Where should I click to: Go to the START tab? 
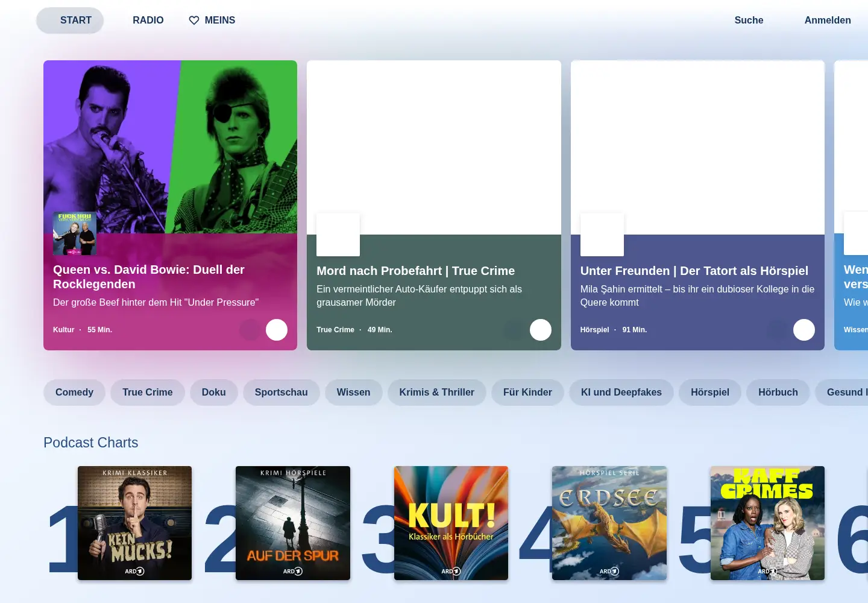(70, 21)
